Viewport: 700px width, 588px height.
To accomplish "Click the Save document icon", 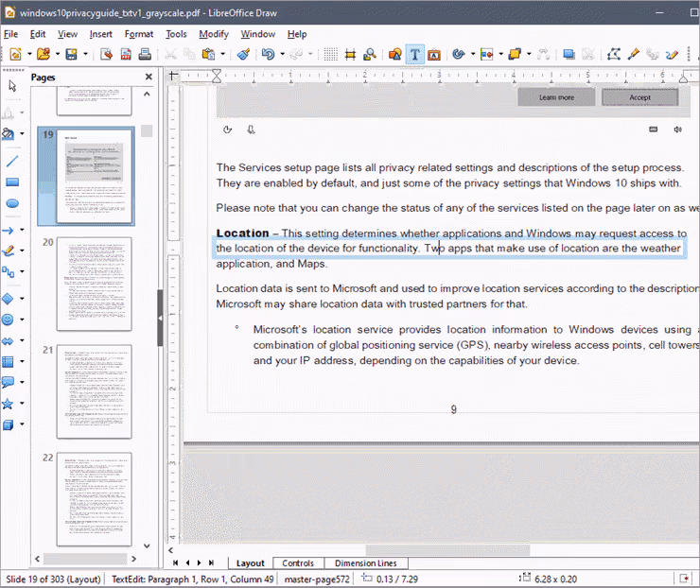I will (72, 55).
